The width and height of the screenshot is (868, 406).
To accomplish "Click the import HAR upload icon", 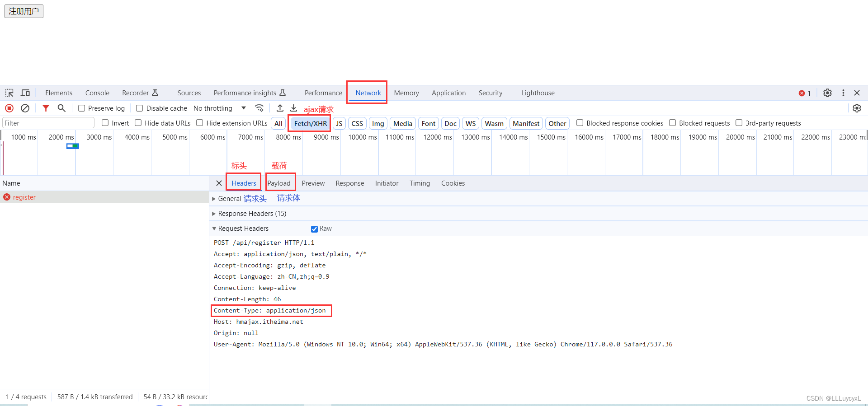I will coord(280,108).
